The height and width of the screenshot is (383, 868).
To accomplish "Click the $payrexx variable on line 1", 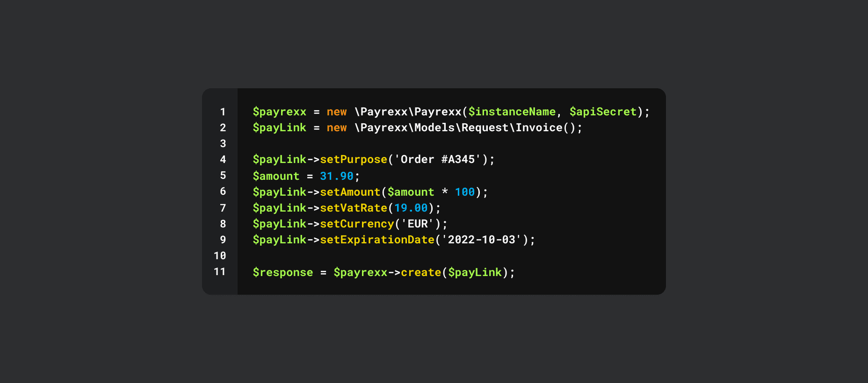I will pyautogui.click(x=280, y=112).
